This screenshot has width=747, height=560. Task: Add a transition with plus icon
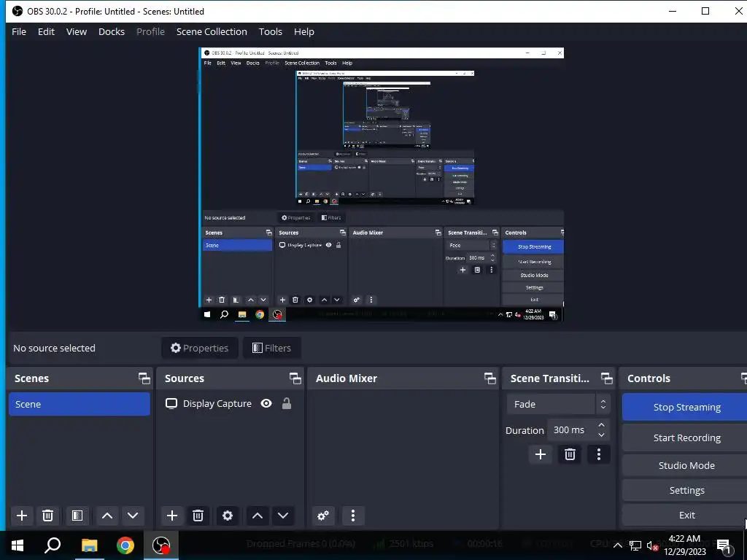[x=541, y=454]
